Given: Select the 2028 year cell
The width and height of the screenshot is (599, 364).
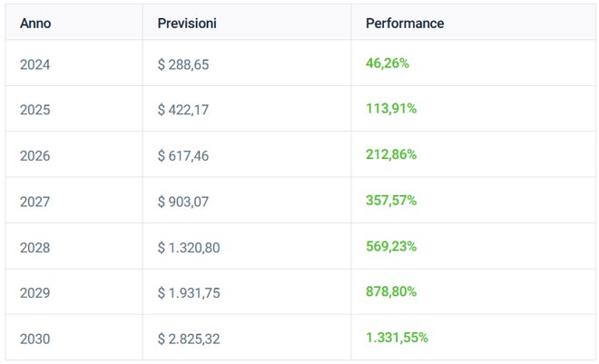Looking at the screenshot, I should click(x=34, y=247).
